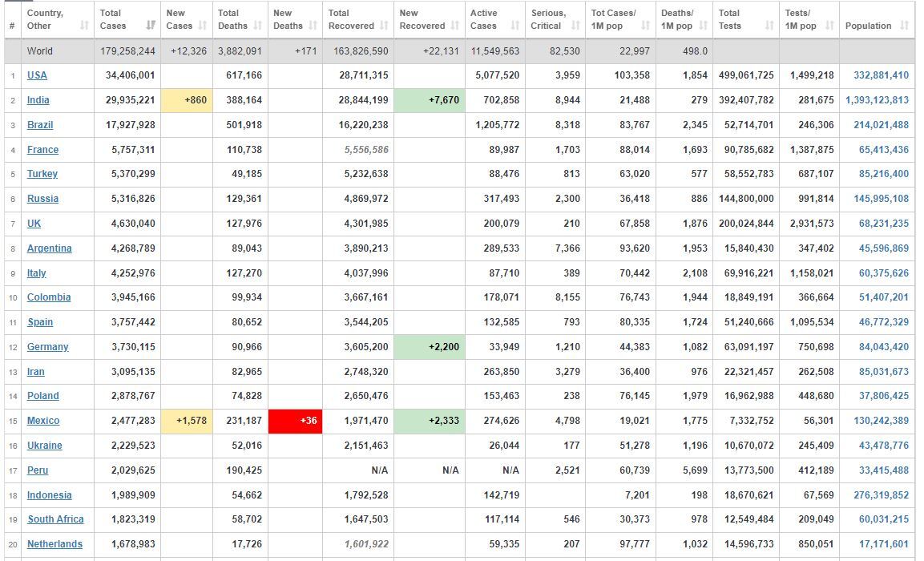Open Brazil population link 214,021,488
Image resolution: width=924 pixels, height=561 pixels.
click(881, 124)
